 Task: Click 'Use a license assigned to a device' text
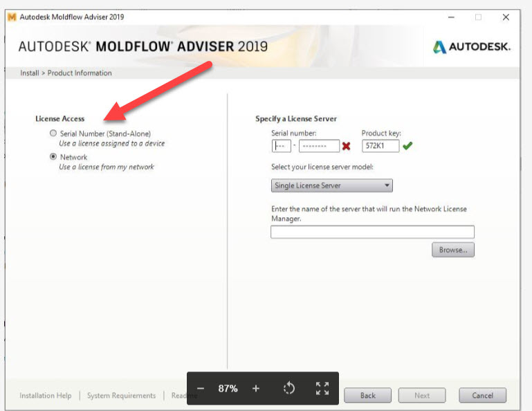(x=112, y=143)
